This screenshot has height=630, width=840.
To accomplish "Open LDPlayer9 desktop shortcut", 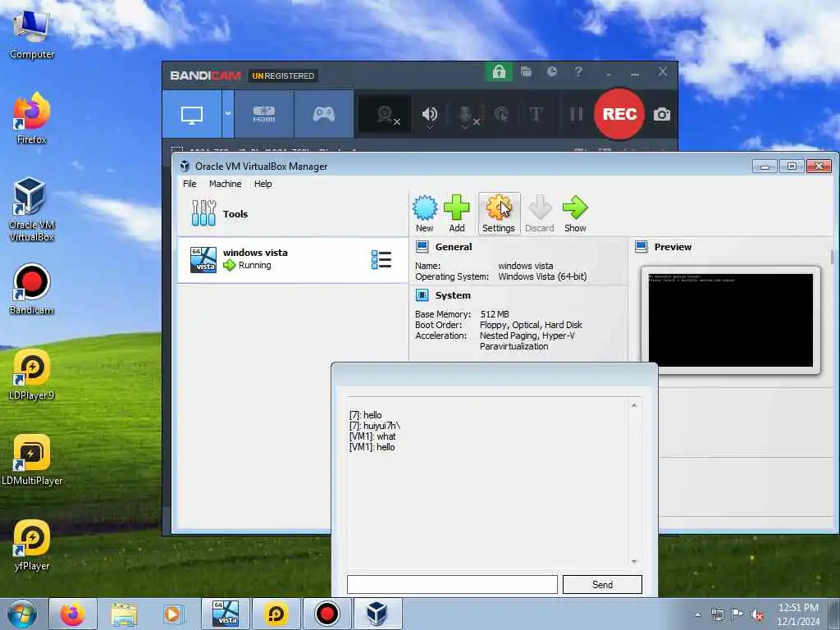I will (32, 374).
